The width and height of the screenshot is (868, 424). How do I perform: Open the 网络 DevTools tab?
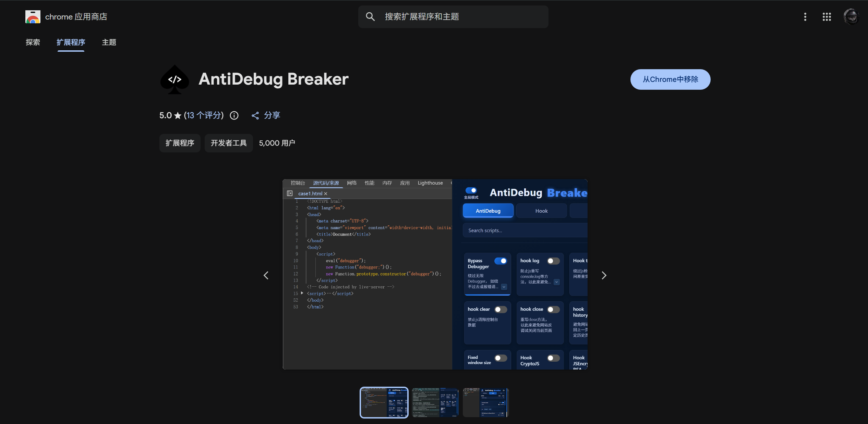point(352,183)
